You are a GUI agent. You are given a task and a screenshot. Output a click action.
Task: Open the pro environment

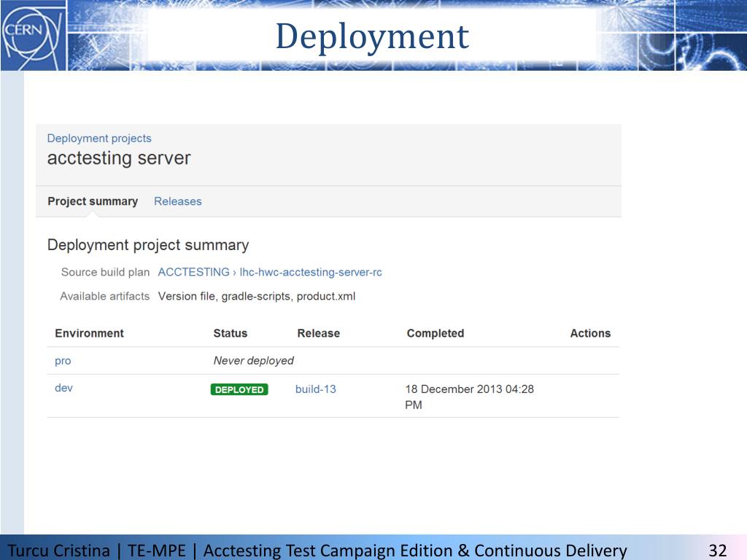[63, 361]
